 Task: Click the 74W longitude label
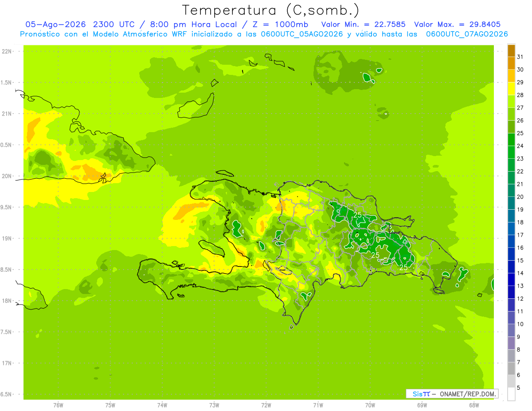162,405
